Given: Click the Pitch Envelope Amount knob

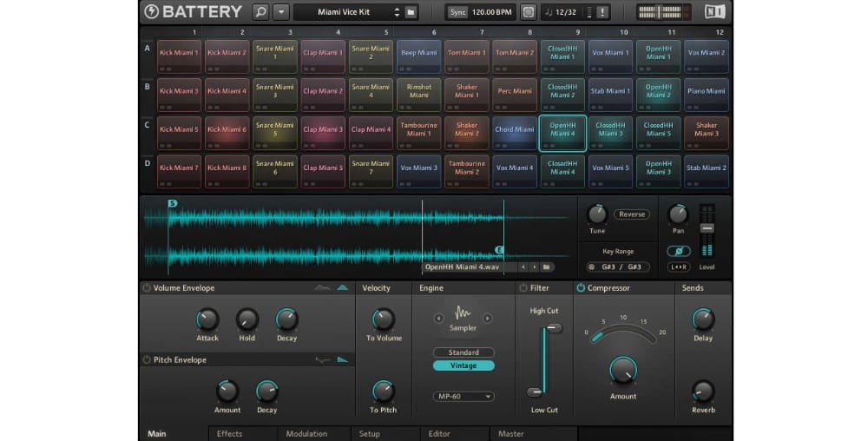Looking at the screenshot, I should (x=227, y=392).
